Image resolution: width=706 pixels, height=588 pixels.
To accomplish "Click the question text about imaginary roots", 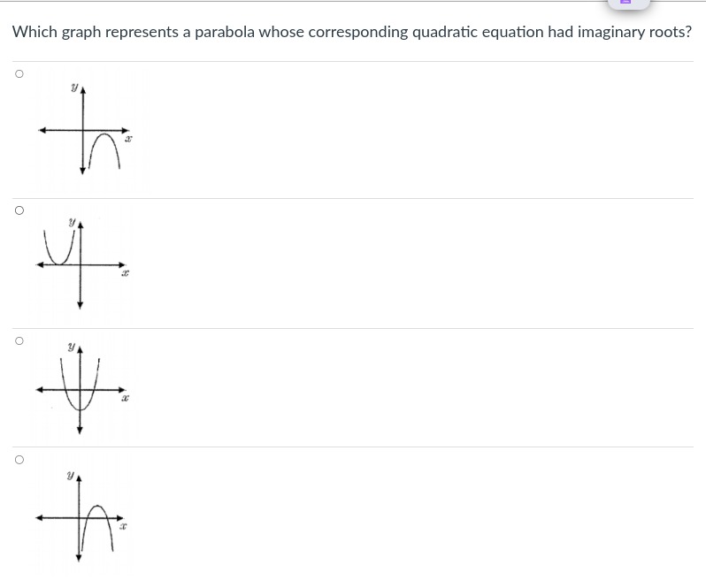I will tap(351, 32).
